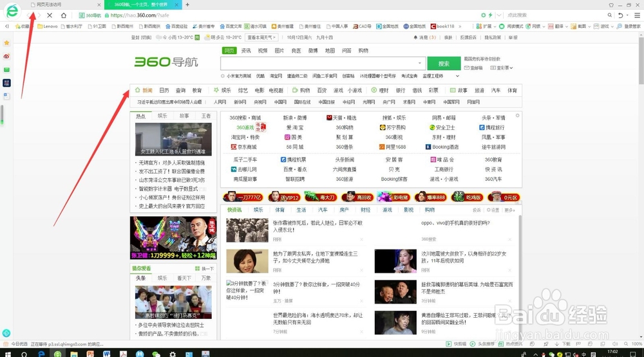Screen dimensions: 644x357
Task: Expand the 查彩票 lottery dropdown
Action: [x=511, y=68]
